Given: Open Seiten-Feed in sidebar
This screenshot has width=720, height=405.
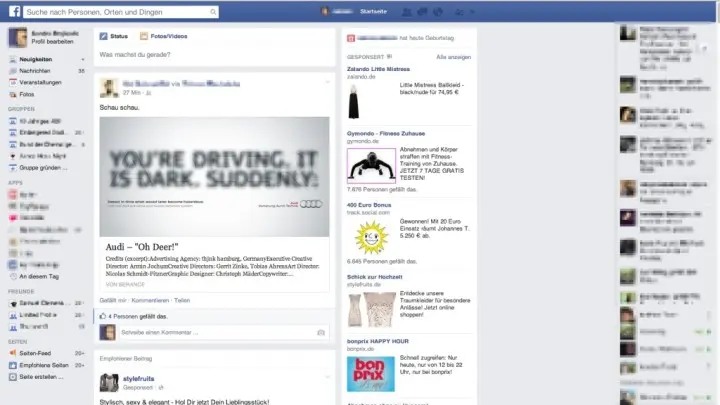Looking at the screenshot, I should tap(35, 353).
